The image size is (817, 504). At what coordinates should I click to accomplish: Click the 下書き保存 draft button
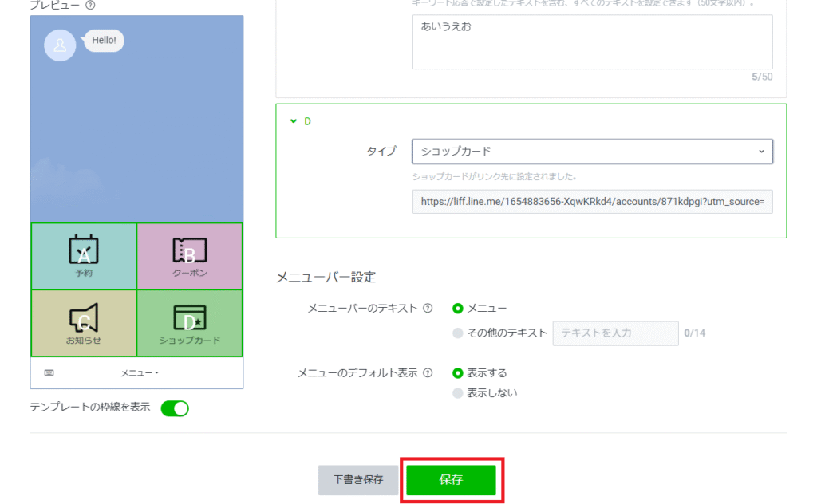point(357,480)
